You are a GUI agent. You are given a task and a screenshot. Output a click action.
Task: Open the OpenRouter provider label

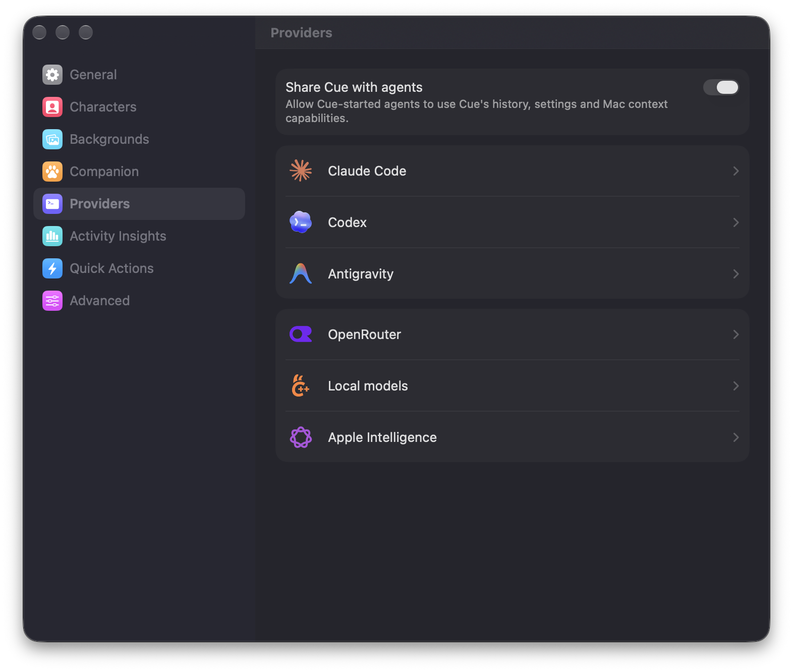(x=364, y=334)
